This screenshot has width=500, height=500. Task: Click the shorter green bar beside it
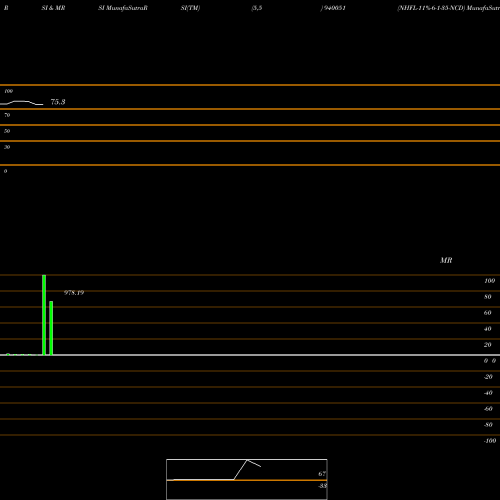tap(51, 328)
